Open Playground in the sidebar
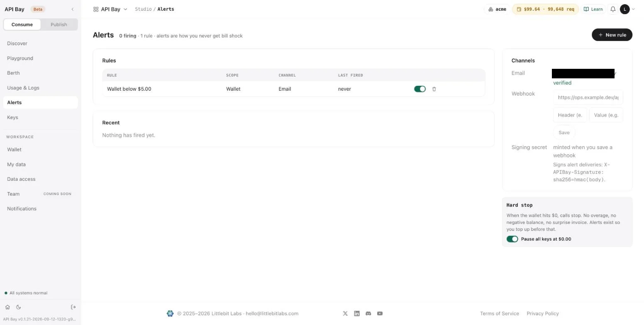 40,58
